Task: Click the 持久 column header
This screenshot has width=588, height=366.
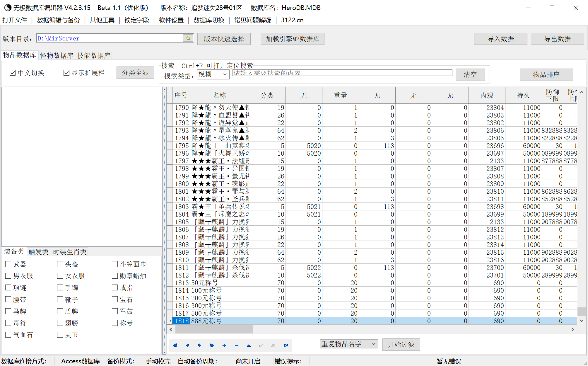Action: point(523,95)
